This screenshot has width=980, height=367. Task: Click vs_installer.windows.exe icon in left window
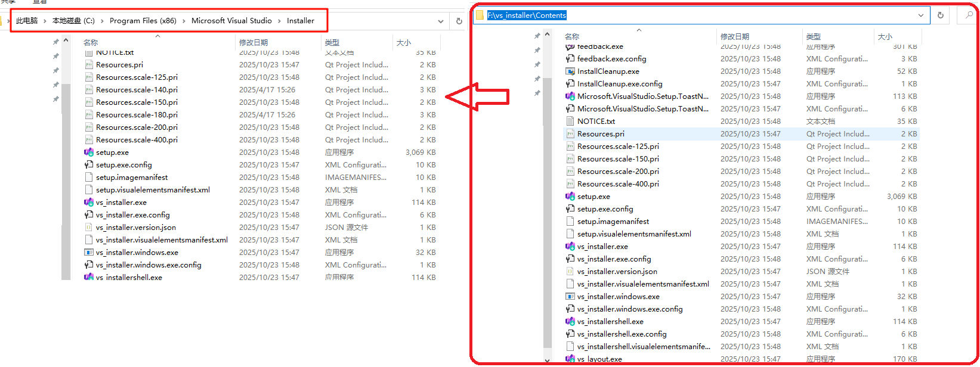89,253
